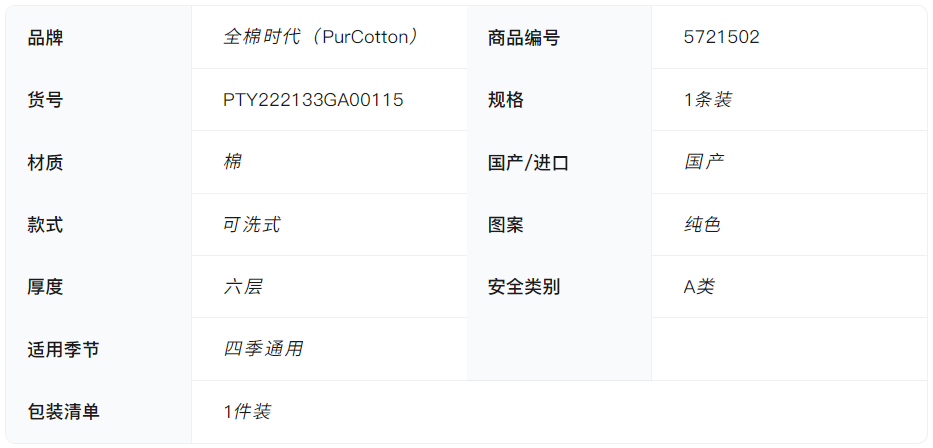Select the product code 5721502

click(721, 38)
